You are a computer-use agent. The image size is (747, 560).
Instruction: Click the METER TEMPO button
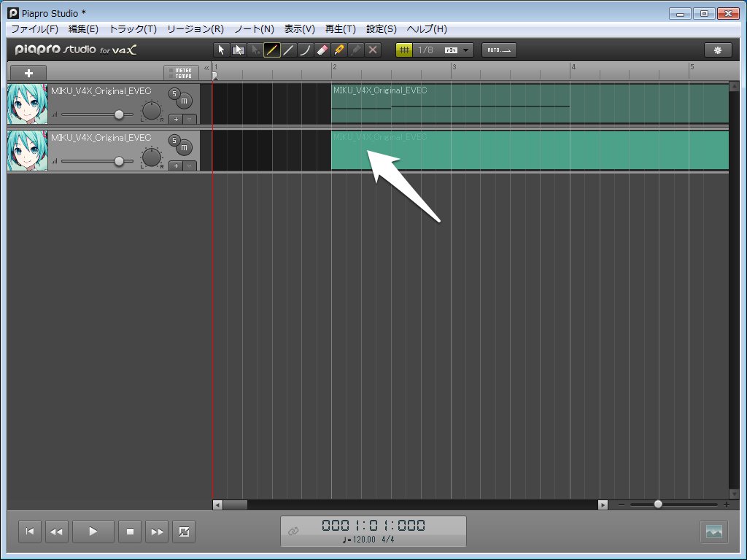pos(181,73)
